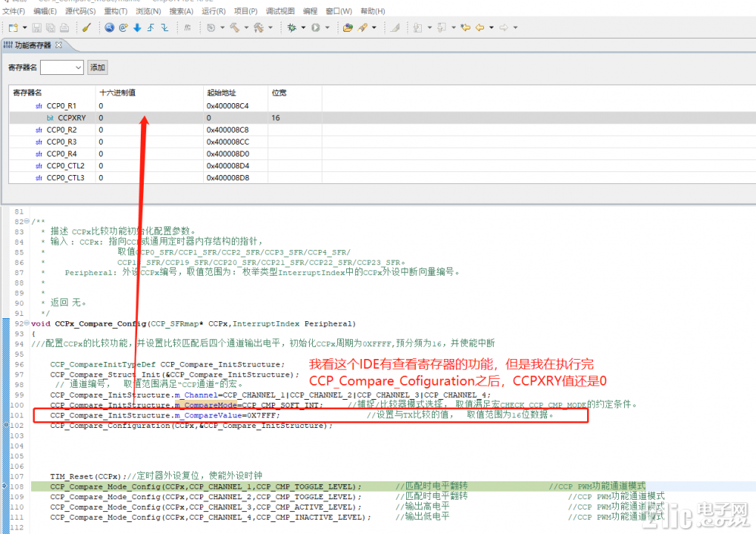This screenshot has height=534, width=756.
Task: Click the grayed hash-slash toolbar icon
Action: (x=188, y=28)
